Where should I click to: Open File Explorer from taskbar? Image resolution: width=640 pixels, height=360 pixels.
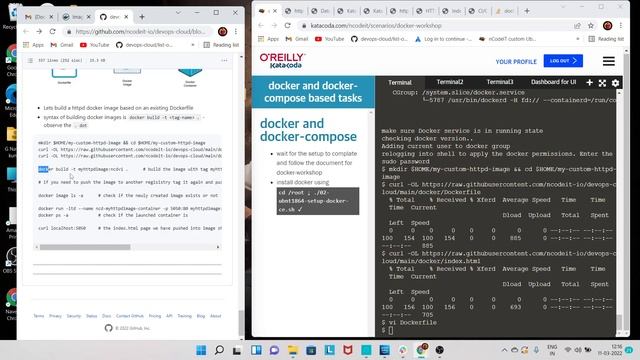point(293,350)
